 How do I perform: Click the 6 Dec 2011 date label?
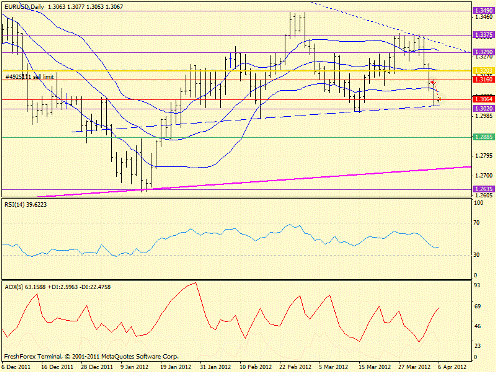17,367
